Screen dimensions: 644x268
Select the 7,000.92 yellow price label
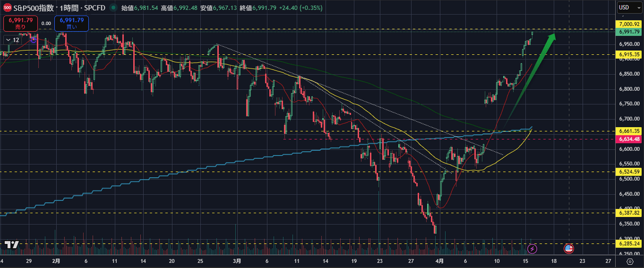(629, 25)
